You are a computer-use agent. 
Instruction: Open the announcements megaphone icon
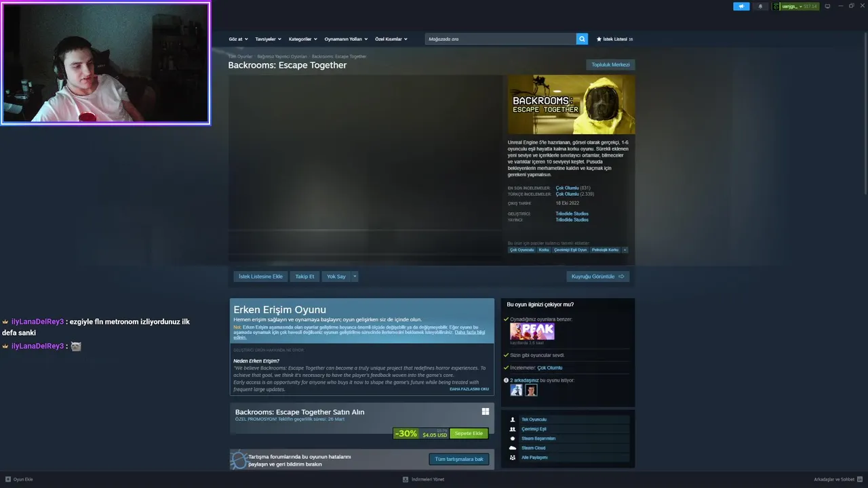741,6
